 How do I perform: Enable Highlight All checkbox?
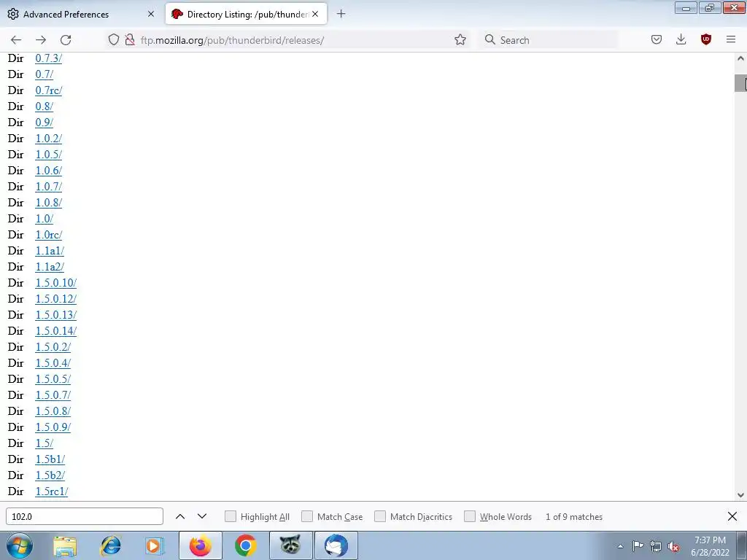click(x=230, y=517)
